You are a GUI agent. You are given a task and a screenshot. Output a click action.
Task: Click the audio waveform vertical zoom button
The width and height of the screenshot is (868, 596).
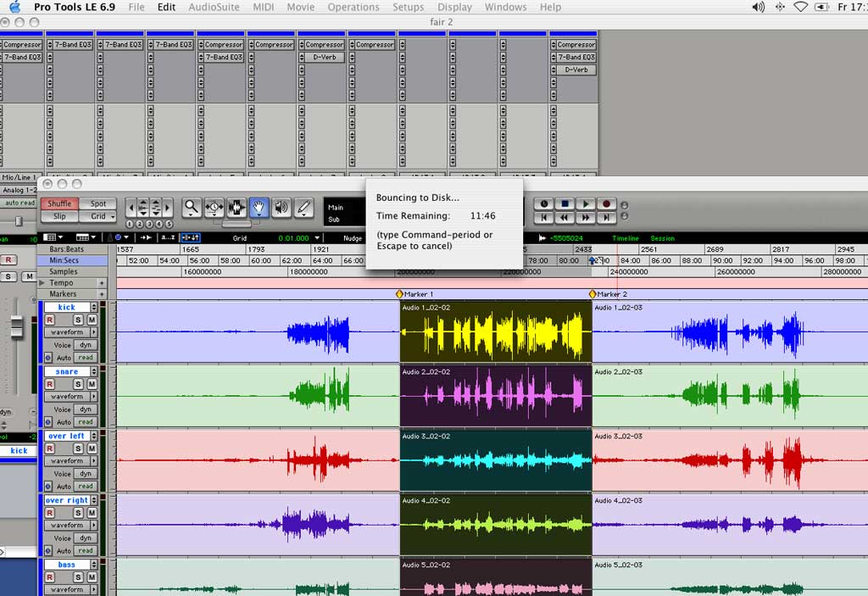coord(143,209)
